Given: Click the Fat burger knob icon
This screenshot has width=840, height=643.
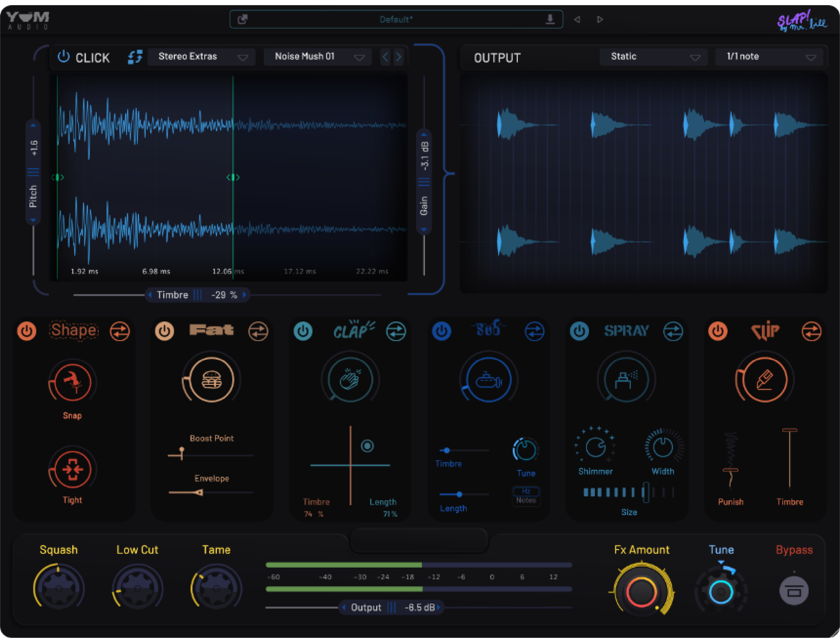Looking at the screenshot, I should (211, 380).
